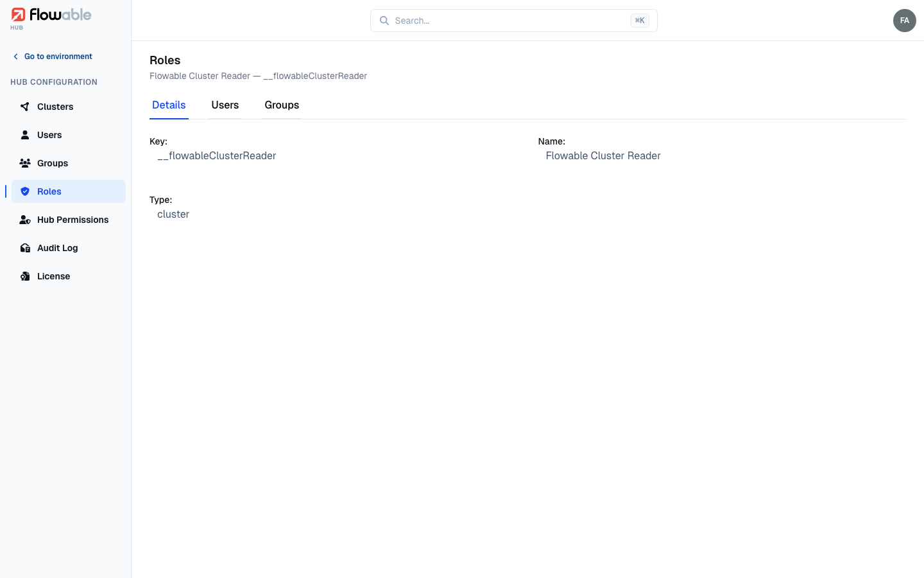Image resolution: width=924 pixels, height=578 pixels.
Task: Open the FA user avatar menu
Action: tap(905, 21)
